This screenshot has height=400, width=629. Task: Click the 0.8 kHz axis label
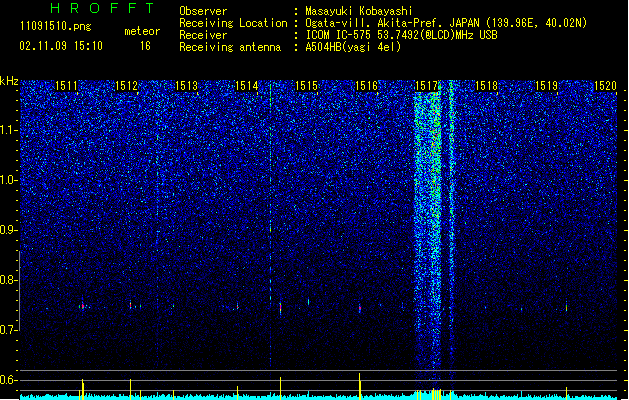click(9, 280)
